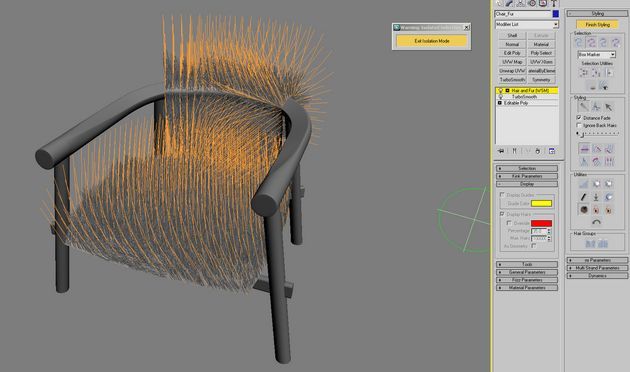Screen dimensions: 630x372
Task: Expand the Kink Parameters rollout
Action: click(x=527, y=176)
